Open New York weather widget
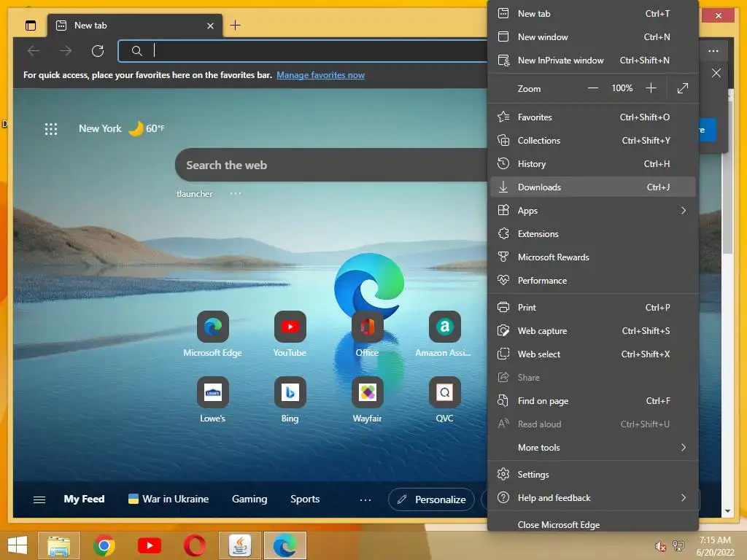 point(122,128)
